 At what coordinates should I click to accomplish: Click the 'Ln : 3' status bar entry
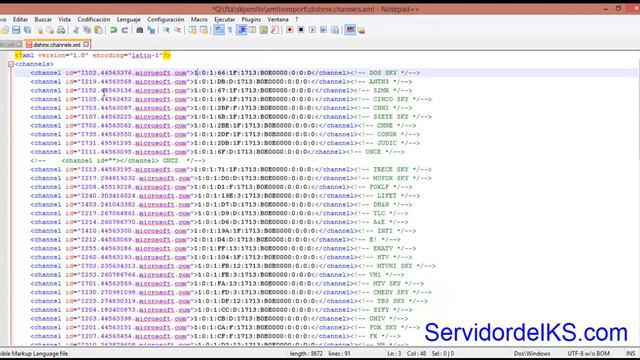point(394,353)
